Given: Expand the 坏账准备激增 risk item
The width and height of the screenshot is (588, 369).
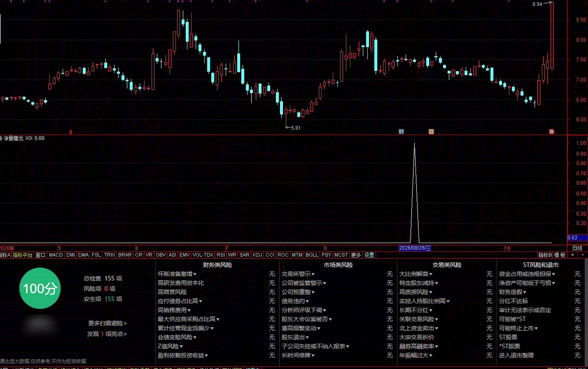Looking at the screenshot, I should click(177, 274).
